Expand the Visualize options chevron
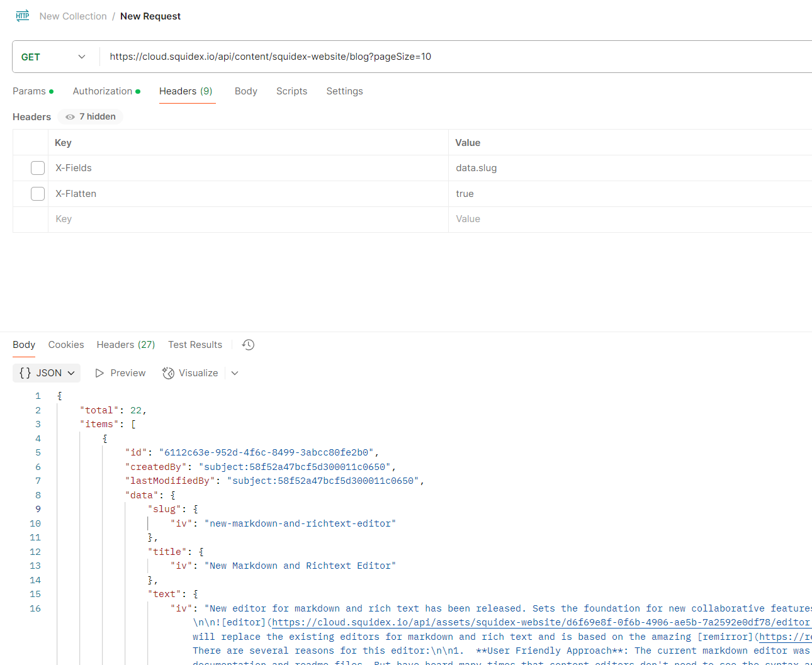812x665 pixels. pos(235,373)
